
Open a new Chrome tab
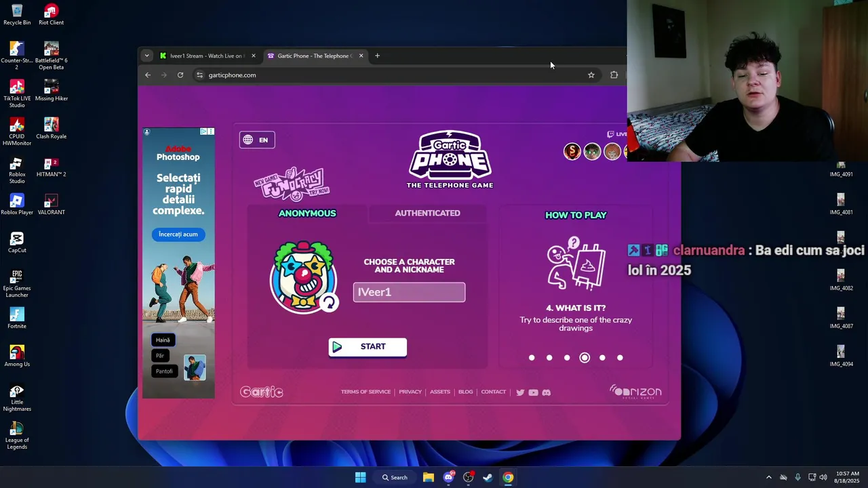[x=378, y=56]
